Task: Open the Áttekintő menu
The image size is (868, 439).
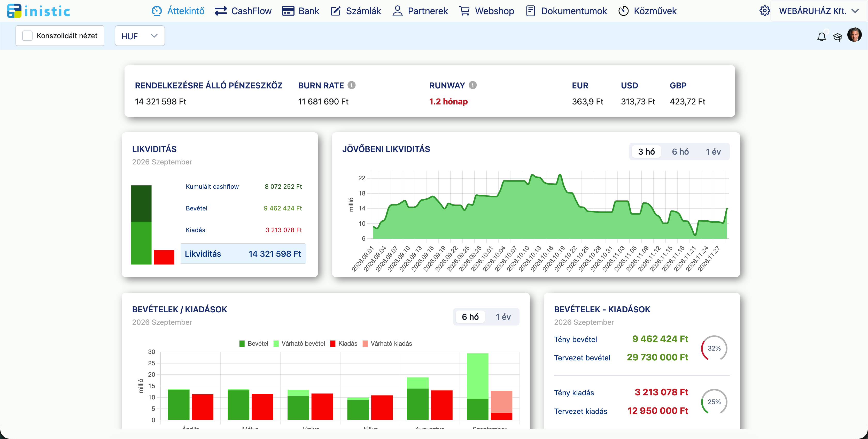Action: pos(178,11)
